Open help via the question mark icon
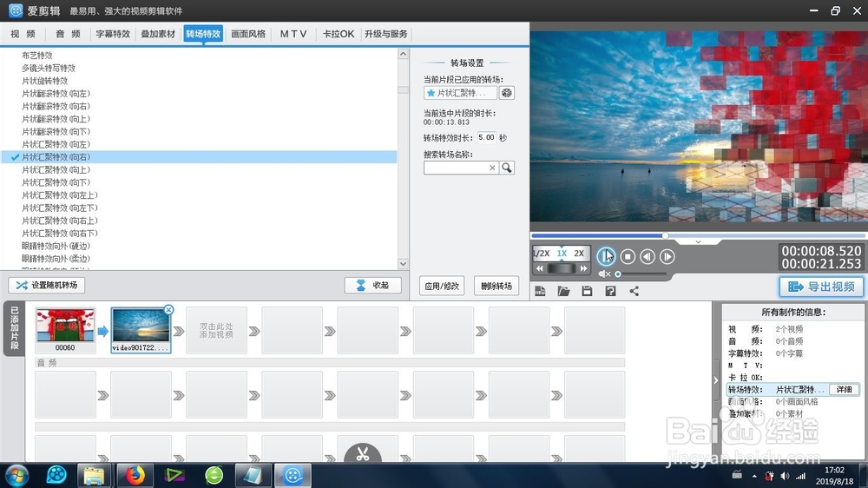 610,291
